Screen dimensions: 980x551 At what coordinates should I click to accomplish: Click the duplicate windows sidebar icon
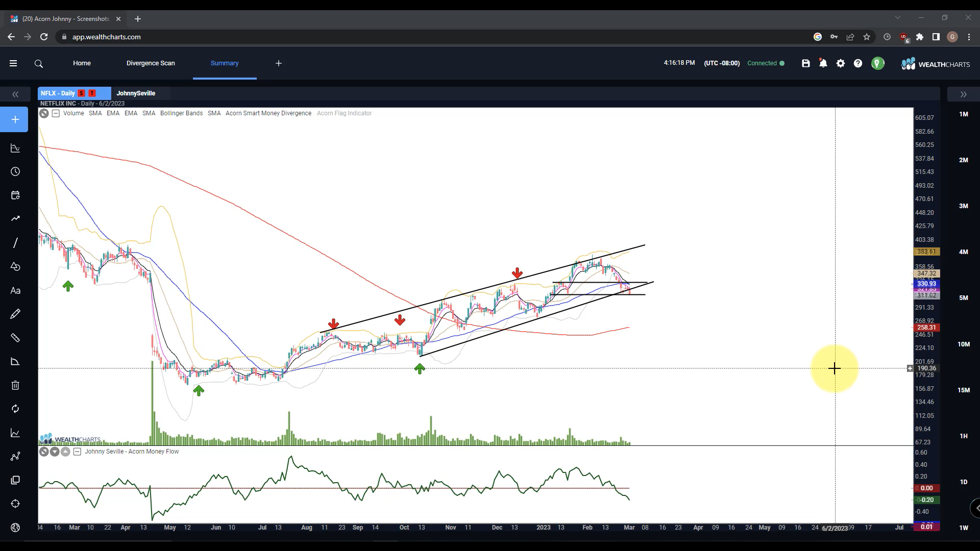15,480
